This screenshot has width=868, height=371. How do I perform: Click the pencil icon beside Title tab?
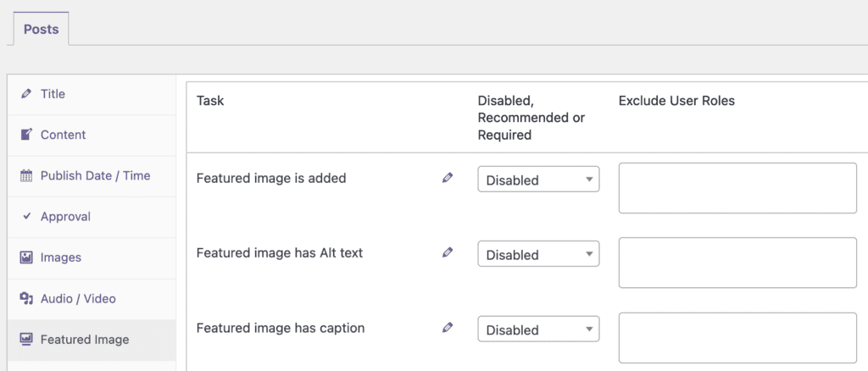26,94
